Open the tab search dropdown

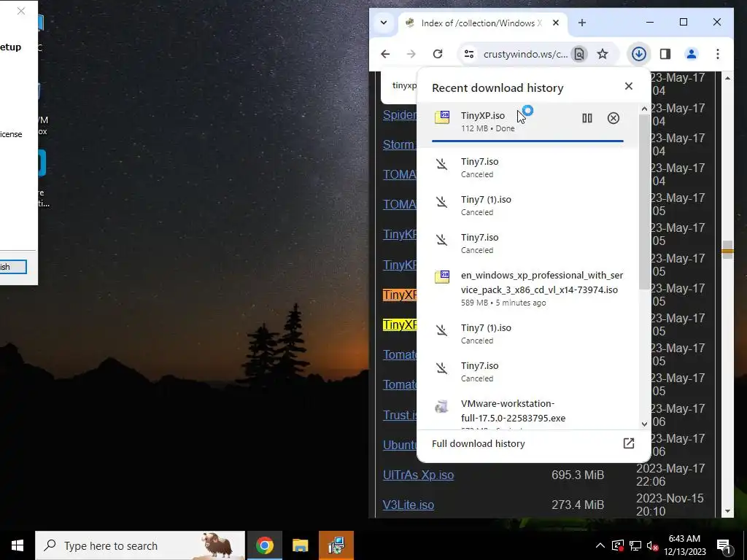point(384,23)
